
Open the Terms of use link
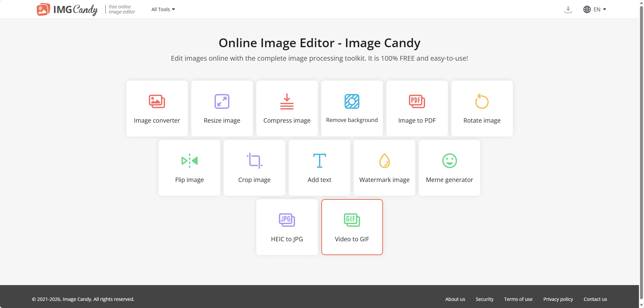pyautogui.click(x=518, y=299)
